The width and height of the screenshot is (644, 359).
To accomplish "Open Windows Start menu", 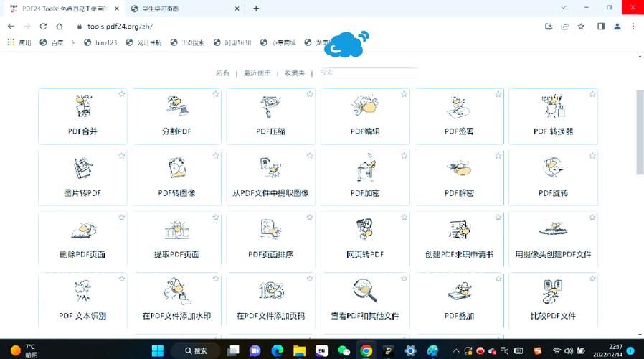I will pos(158,351).
